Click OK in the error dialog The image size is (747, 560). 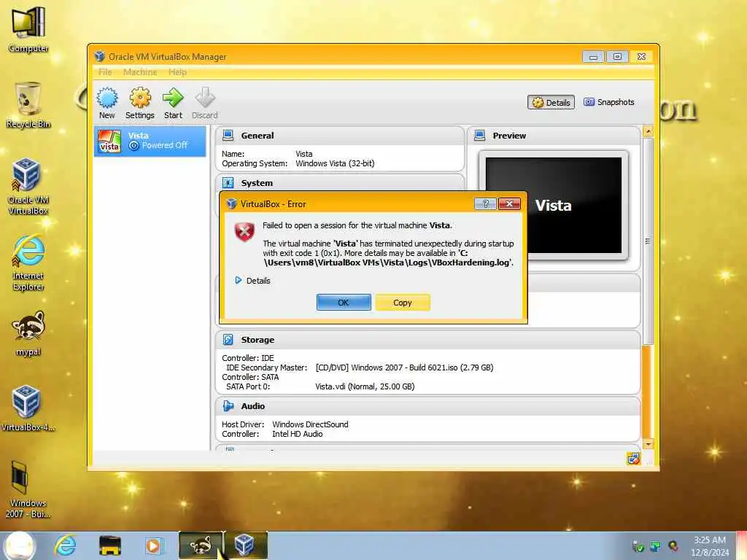click(344, 303)
